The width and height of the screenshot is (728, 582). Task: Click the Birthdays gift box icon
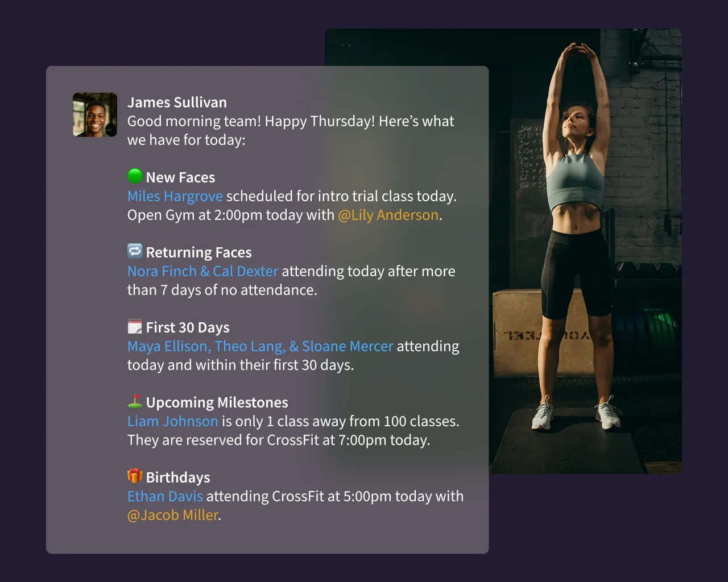pos(135,476)
